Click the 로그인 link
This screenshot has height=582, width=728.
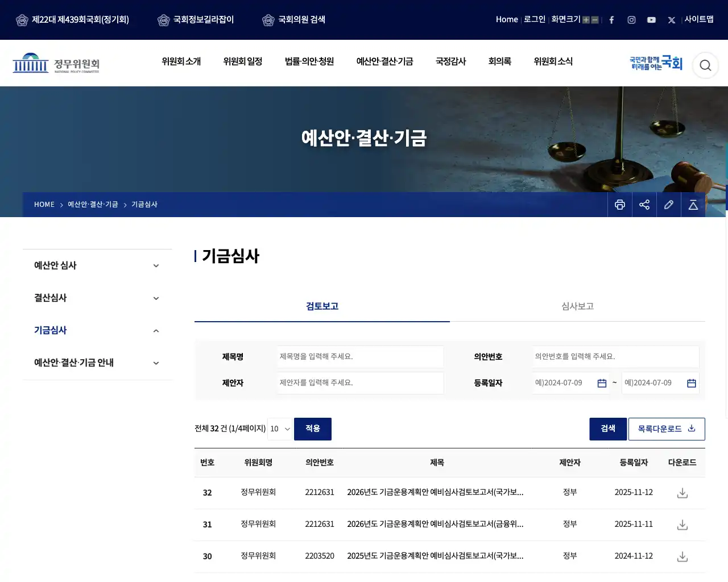pos(535,19)
